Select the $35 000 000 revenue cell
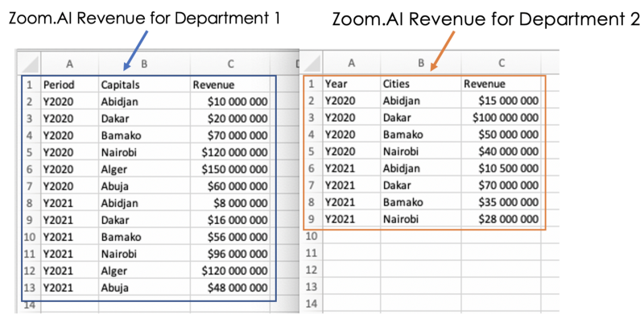Viewport: 644px width, 319px height. pos(501,202)
